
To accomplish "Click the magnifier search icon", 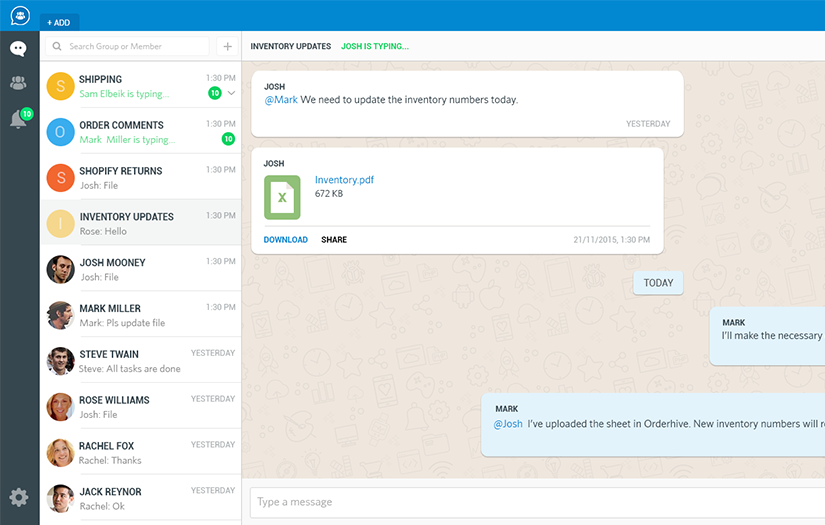I will 58,47.
